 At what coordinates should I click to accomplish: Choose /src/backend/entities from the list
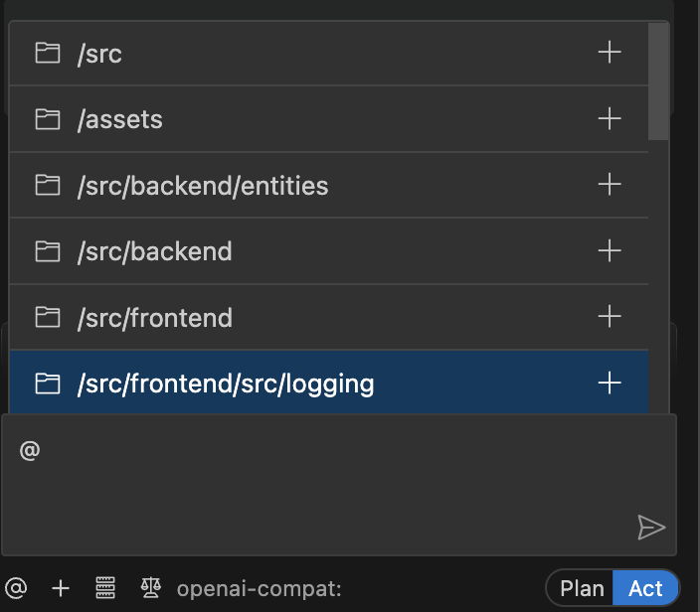[x=203, y=186]
